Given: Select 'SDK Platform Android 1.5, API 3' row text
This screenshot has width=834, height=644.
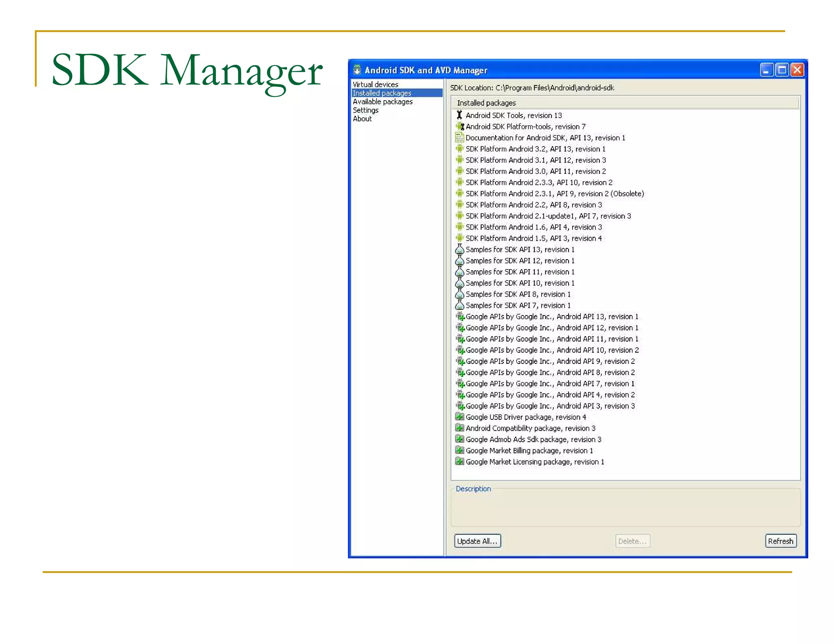Looking at the screenshot, I should [533, 238].
